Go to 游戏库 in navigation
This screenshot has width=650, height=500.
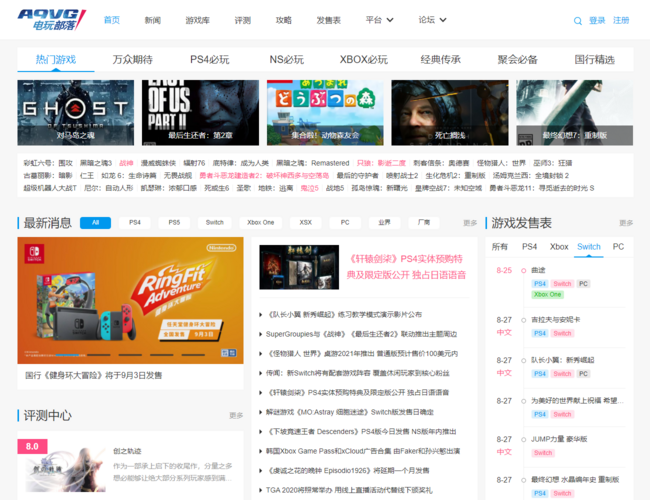[197, 20]
